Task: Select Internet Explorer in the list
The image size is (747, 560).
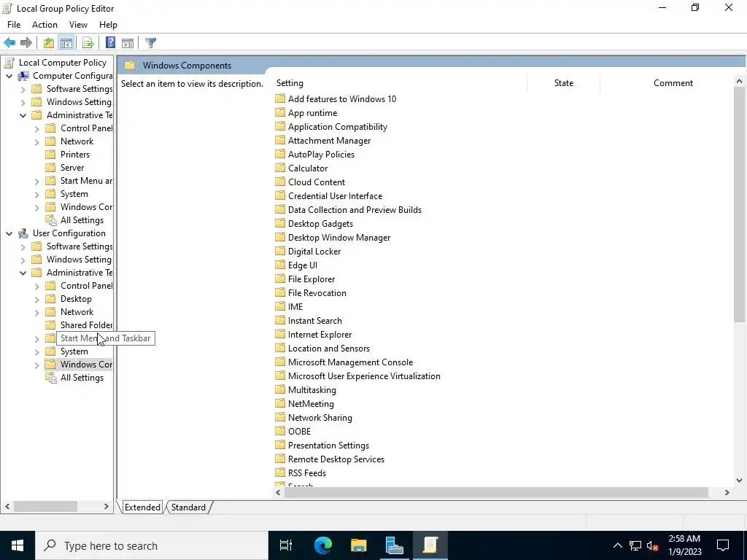Action: [320, 334]
